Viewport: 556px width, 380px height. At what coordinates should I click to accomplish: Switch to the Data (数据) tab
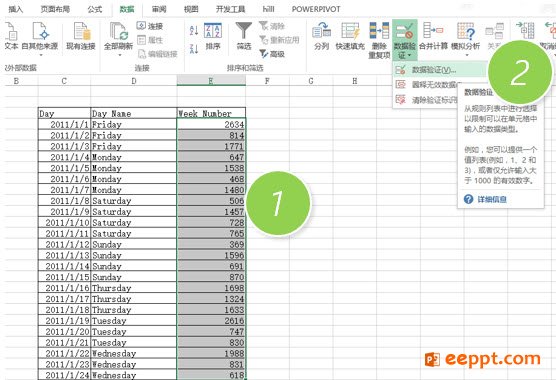point(127,9)
